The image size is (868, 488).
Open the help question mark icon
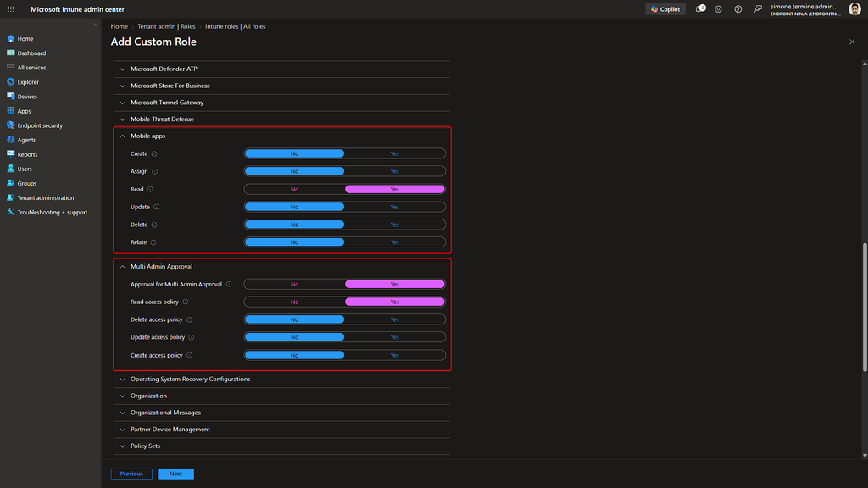(738, 9)
